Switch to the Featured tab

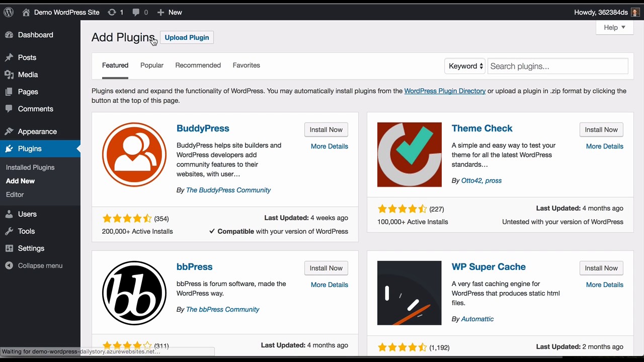(x=115, y=65)
